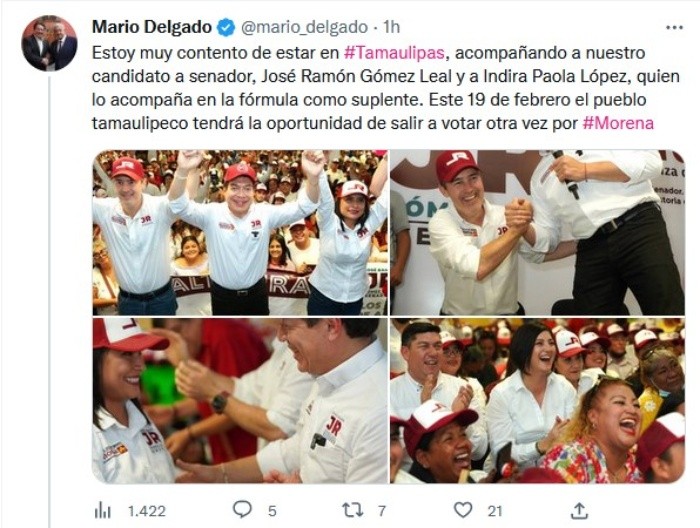Open the 1h timestamp link

point(392,28)
